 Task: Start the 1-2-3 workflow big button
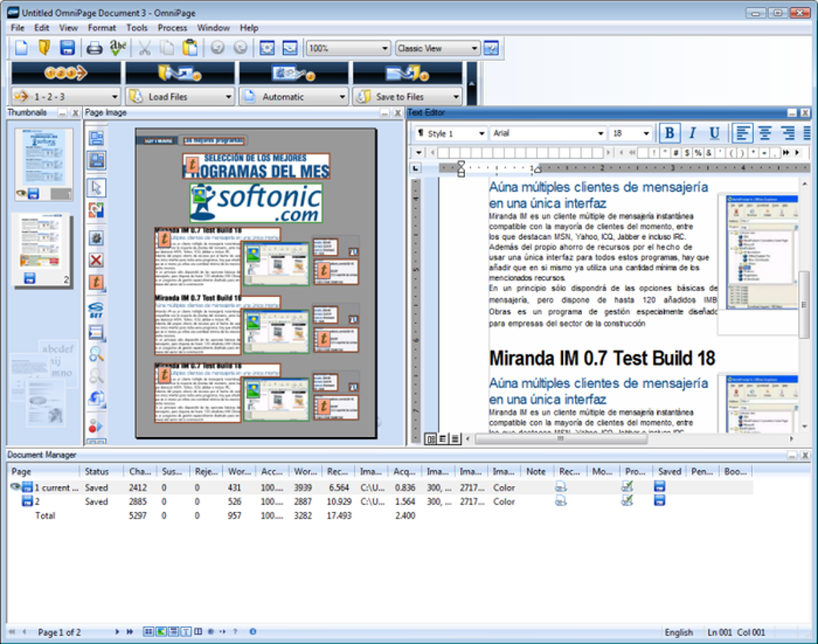click(66, 73)
